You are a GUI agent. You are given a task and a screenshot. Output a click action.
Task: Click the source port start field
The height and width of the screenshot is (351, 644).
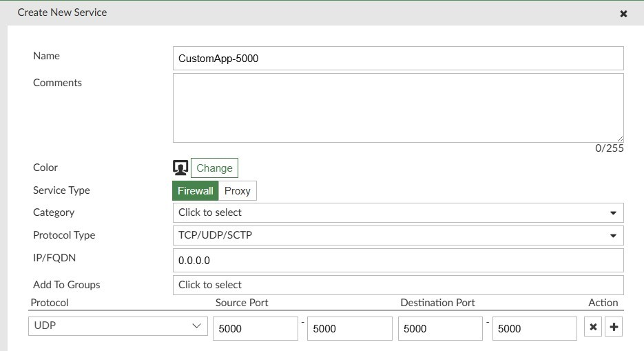point(256,329)
